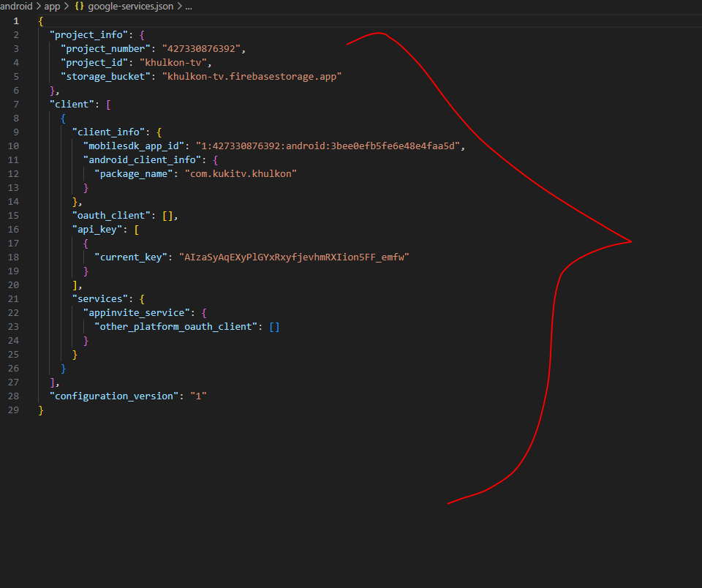Open the google-services.json breadcrumb item
The width and height of the screenshot is (702, 588).
[130, 7]
